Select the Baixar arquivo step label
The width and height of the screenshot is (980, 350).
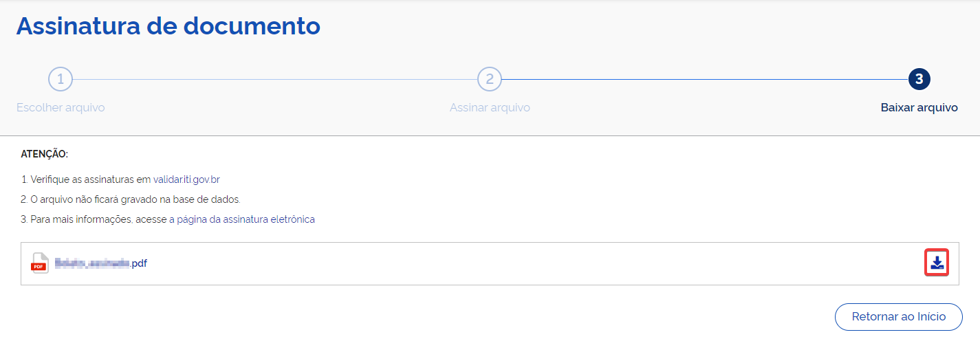[x=919, y=107]
